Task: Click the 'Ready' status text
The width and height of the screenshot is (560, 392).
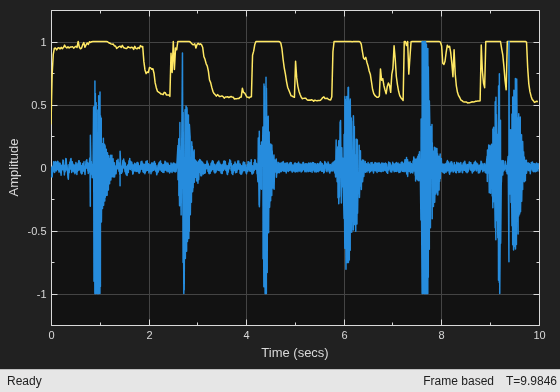Action: pyautogui.click(x=24, y=381)
